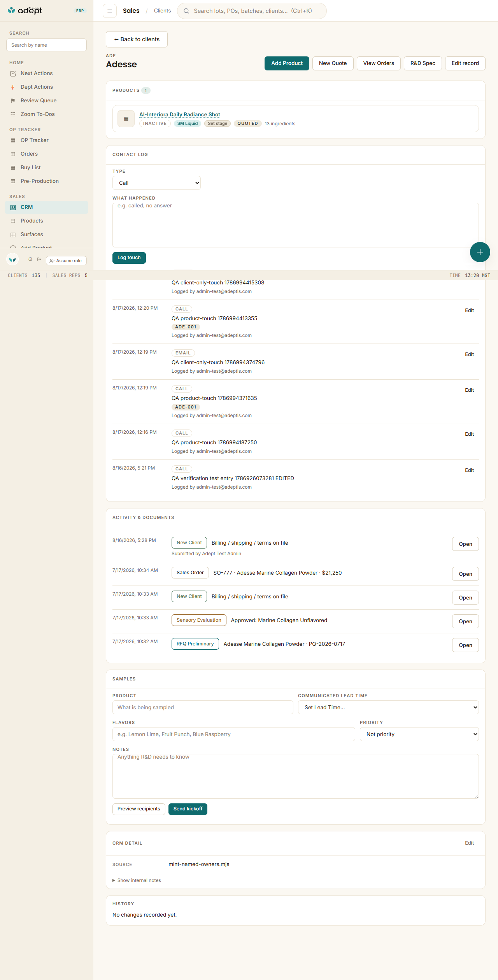Click the ADE-001 tag on 12:20 PM call

pos(186,327)
